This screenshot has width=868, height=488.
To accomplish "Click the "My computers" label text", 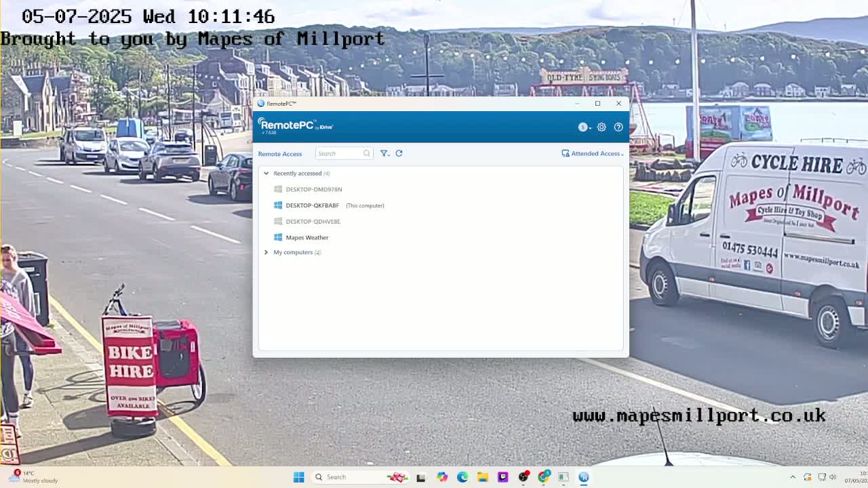I will pyautogui.click(x=293, y=252).
